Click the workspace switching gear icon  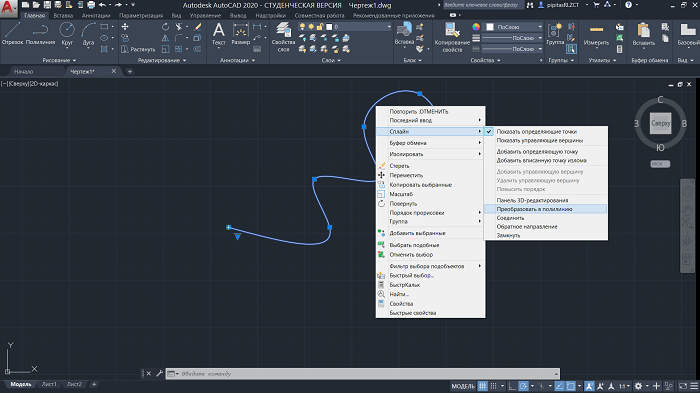[638, 386]
